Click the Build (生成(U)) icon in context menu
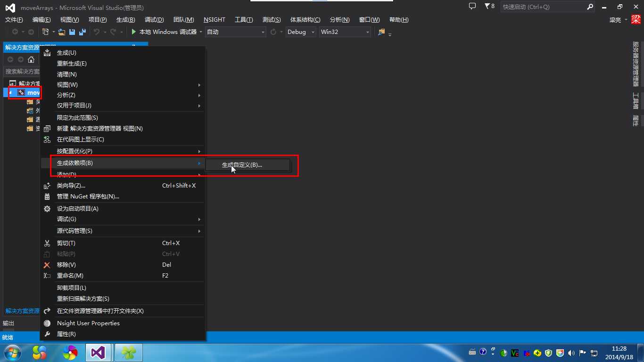The height and width of the screenshot is (362, 644). point(47,53)
